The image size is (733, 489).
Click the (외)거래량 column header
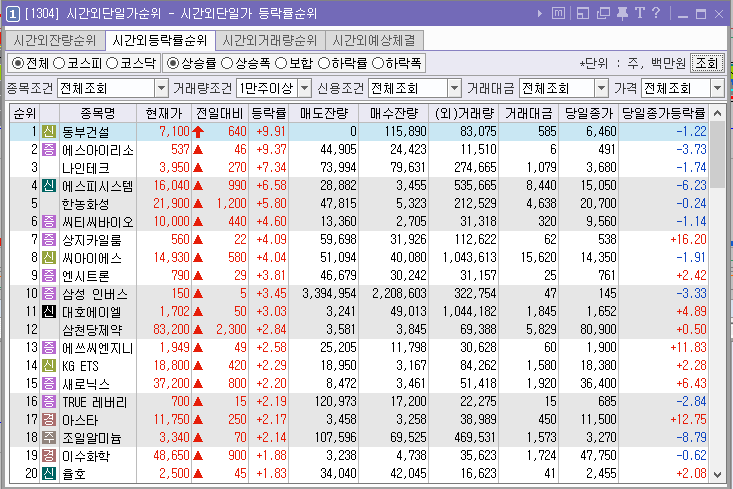point(464,114)
